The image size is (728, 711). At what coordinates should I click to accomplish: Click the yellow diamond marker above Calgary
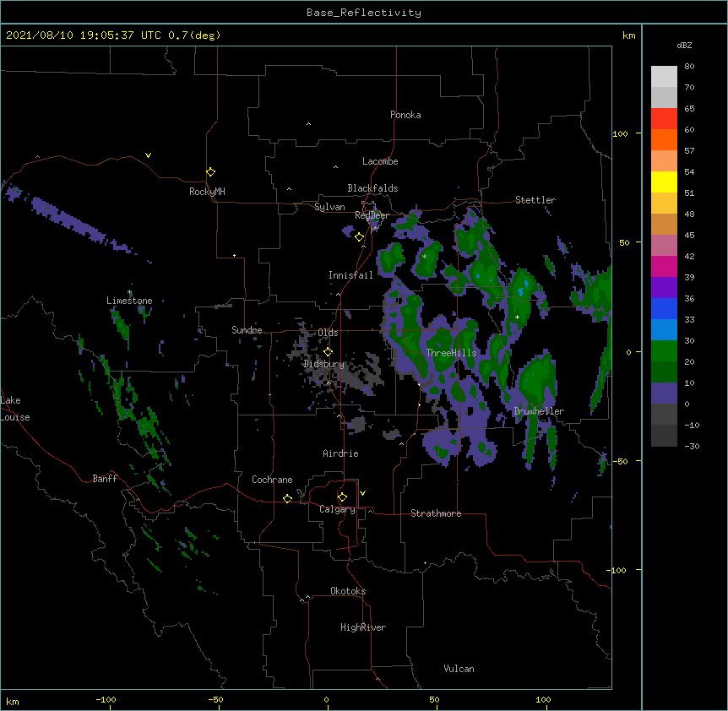342,497
